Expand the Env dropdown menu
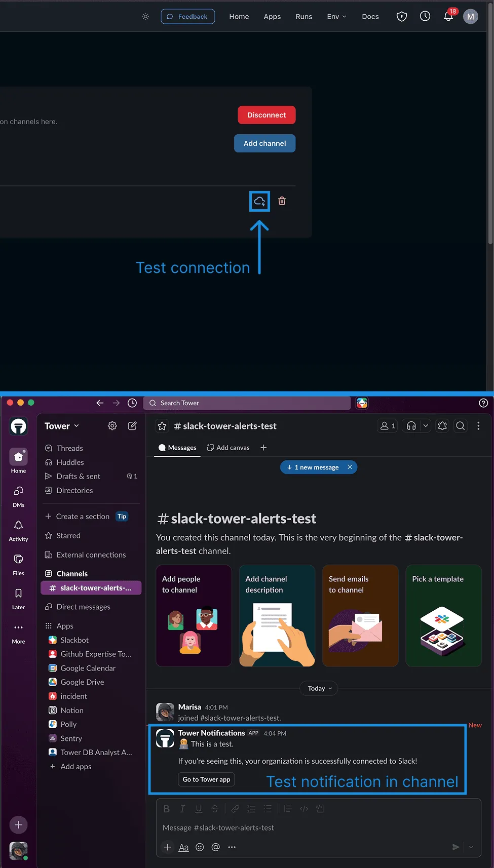Viewport: 494px width, 868px height. [337, 17]
